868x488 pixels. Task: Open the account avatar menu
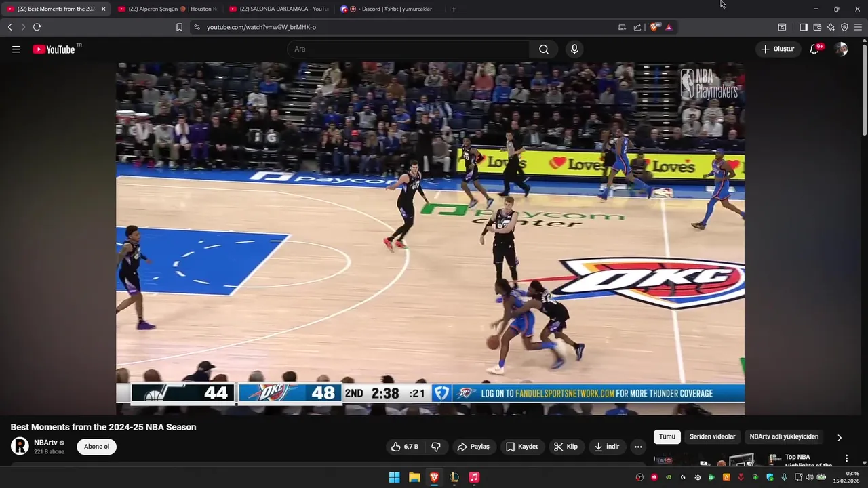[841, 49]
